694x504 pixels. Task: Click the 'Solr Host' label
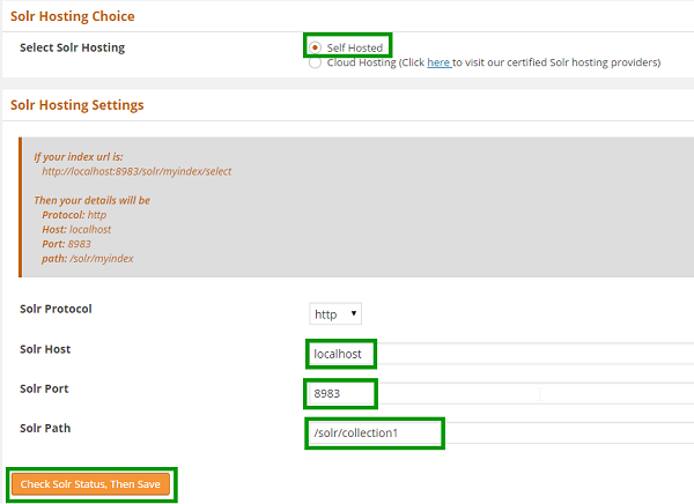[45, 349]
